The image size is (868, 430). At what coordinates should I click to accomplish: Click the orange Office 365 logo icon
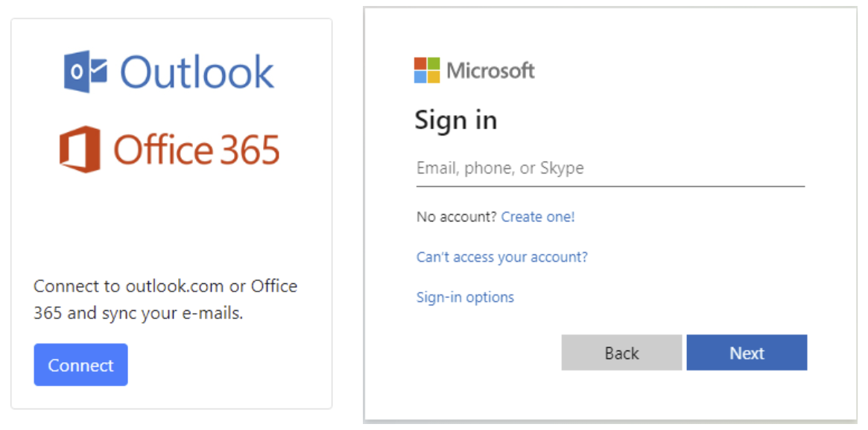(x=80, y=149)
